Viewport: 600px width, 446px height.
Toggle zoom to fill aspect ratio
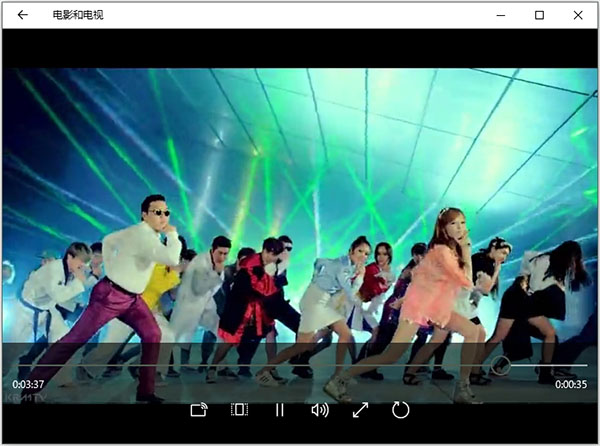pos(240,410)
